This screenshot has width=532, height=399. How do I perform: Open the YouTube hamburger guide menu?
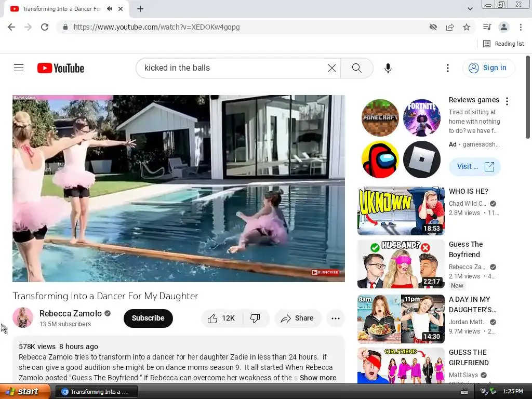[x=19, y=68]
